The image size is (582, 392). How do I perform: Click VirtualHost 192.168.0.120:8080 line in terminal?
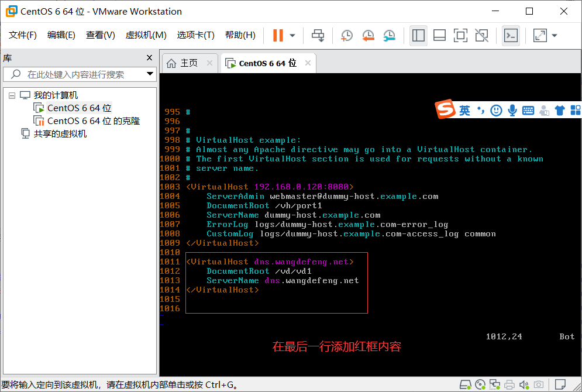coord(270,187)
